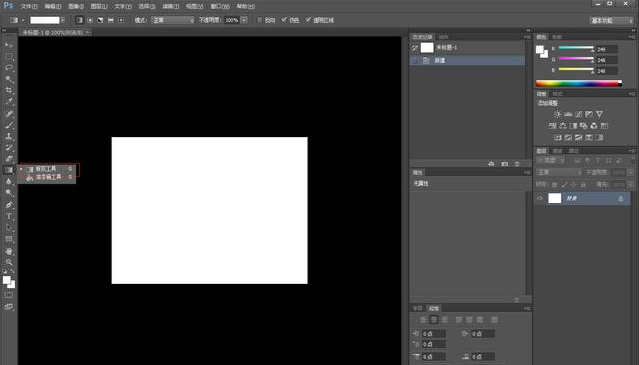The width and height of the screenshot is (639, 365).
Task: Select the Dodge tool
Action: 9,193
